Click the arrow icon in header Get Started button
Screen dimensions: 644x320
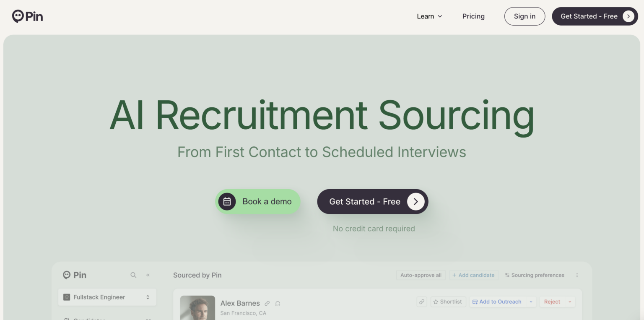point(628,16)
